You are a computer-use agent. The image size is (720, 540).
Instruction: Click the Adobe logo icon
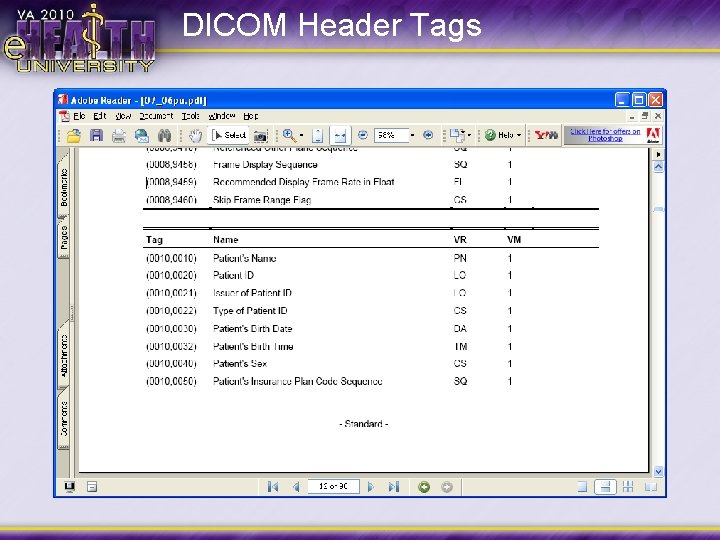pos(652,135)
